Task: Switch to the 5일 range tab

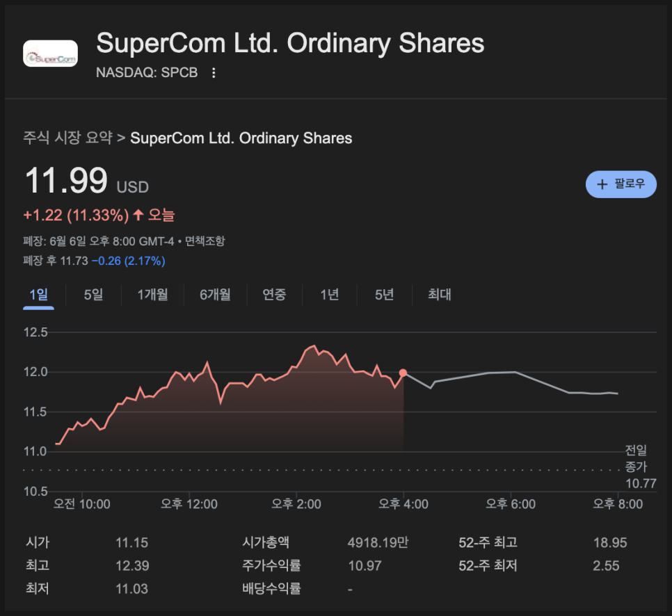Action: [x=93, y=295]
